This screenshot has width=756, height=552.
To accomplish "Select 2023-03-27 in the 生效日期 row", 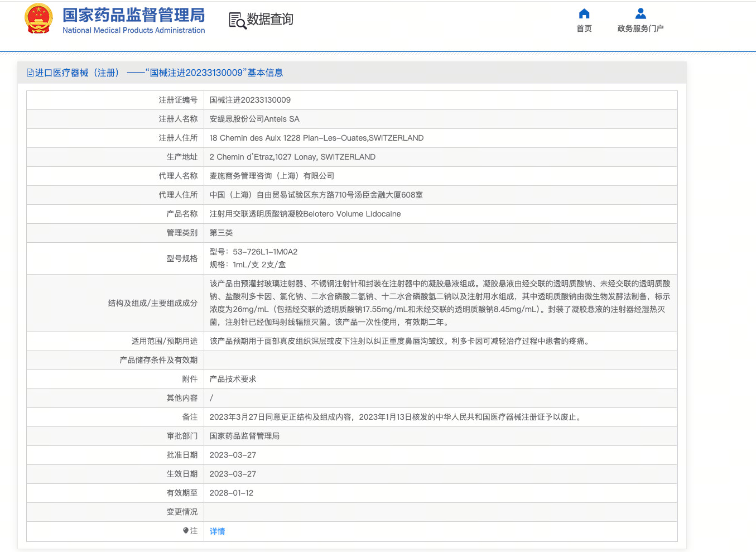I will [x=233, y=474].
